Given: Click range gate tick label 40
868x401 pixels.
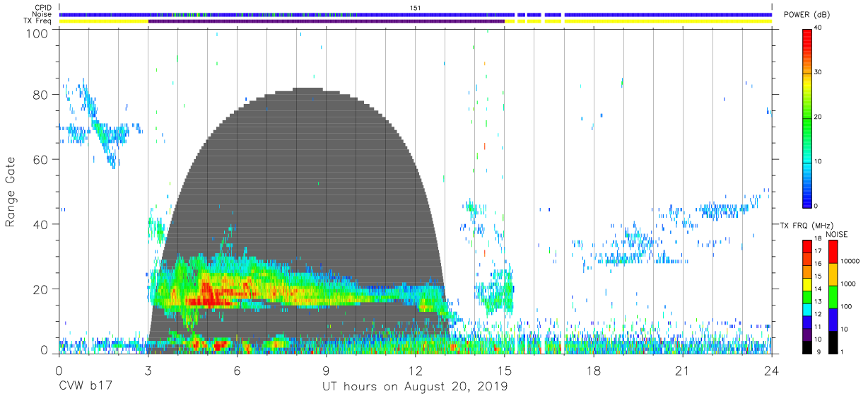Looking at the screenshot, I should [x=42, y=224].
